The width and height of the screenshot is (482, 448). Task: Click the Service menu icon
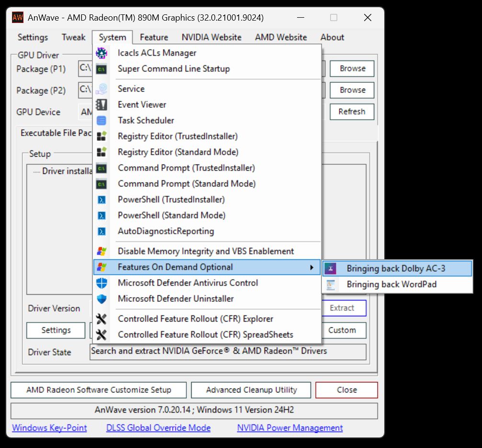[x=102, y=89]
